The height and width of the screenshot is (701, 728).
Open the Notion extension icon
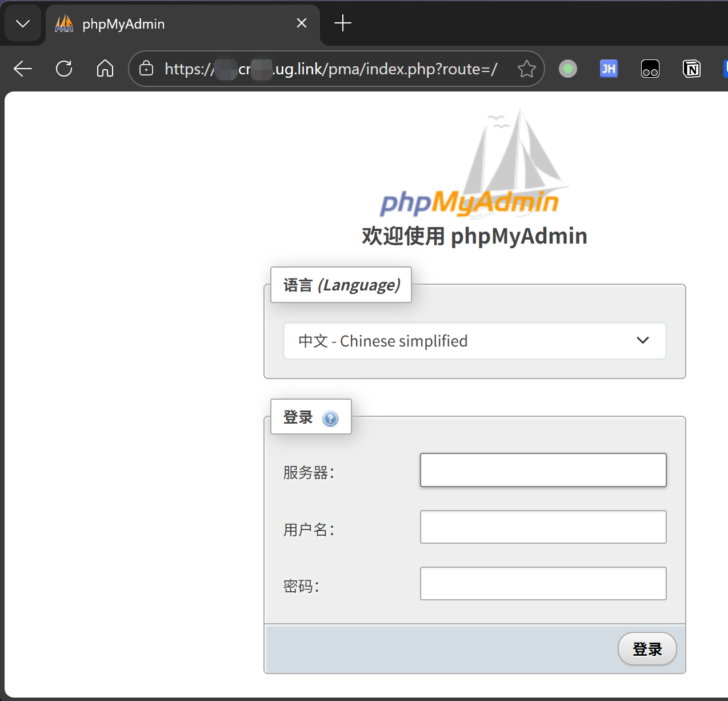click(691, 69)
